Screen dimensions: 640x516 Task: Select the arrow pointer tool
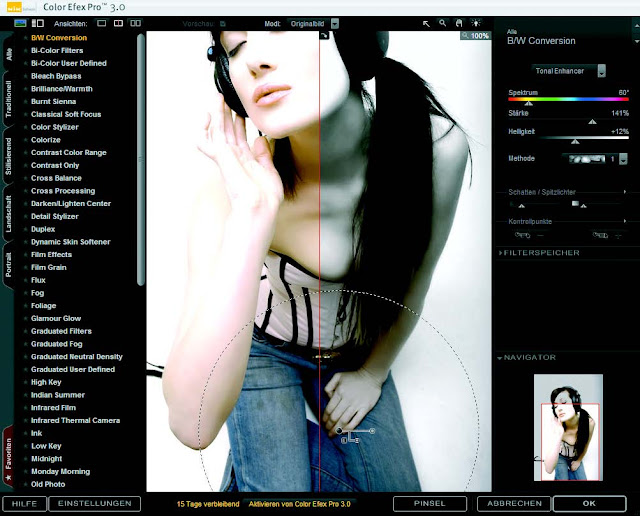(x=426, y=24)
